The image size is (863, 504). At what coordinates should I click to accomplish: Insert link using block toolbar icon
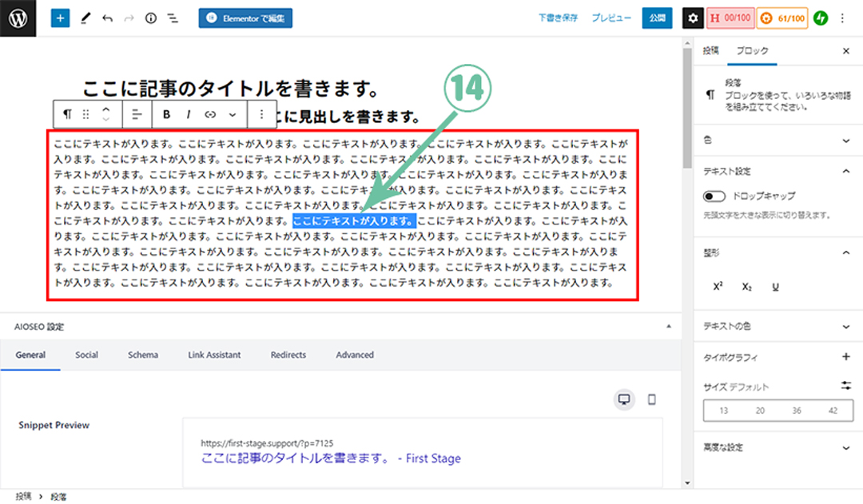[210, 114]
